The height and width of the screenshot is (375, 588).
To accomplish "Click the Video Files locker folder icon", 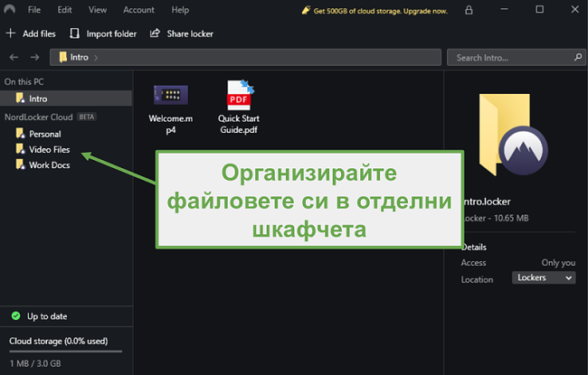I will point(20,149).
